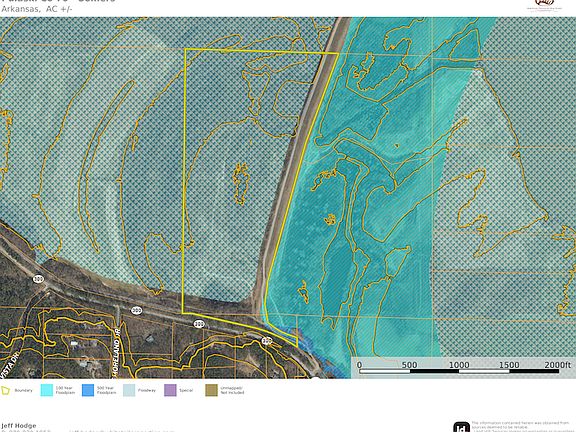This screenshot has height=432, width=576.
Task: Click the '100 Year Floodplain' legend label
Action: 65,390
